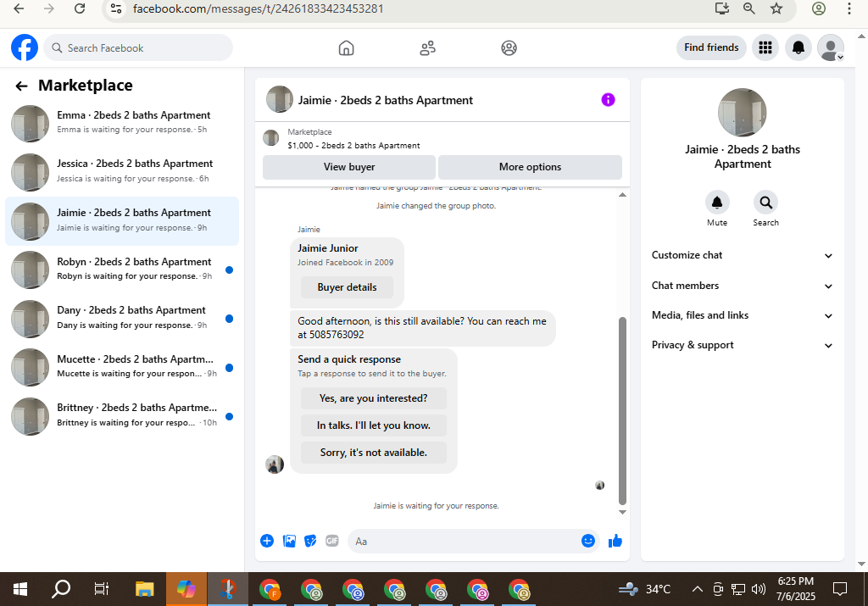Viewport: 868px width, 606px height.
Task: Send a thumbs-up like
Action: click(615, 541)
